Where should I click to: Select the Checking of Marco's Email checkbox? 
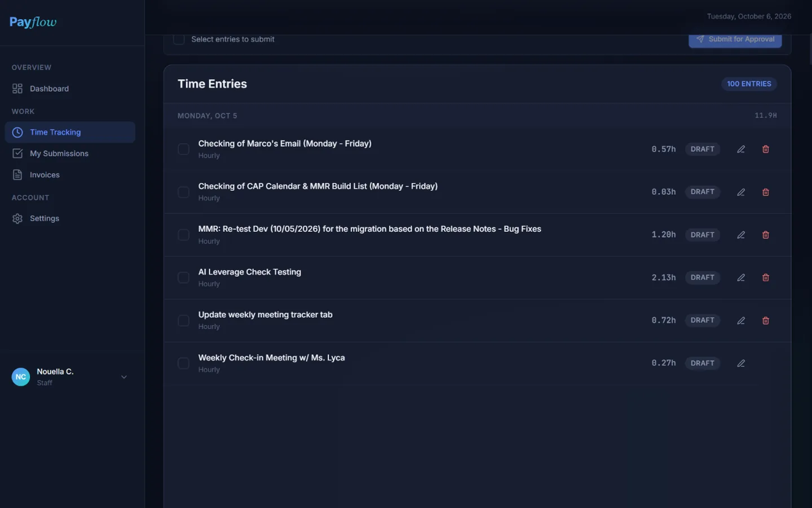point(183,149)
